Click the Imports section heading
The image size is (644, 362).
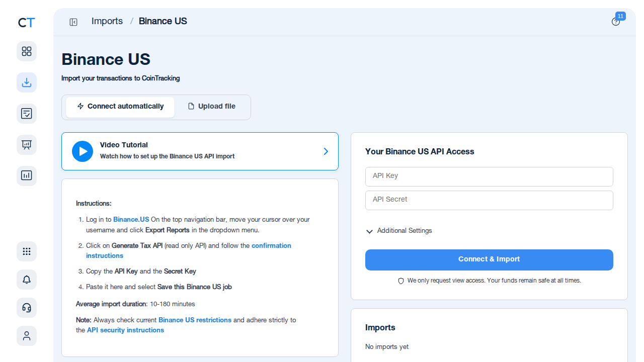[x=380, y=328]
